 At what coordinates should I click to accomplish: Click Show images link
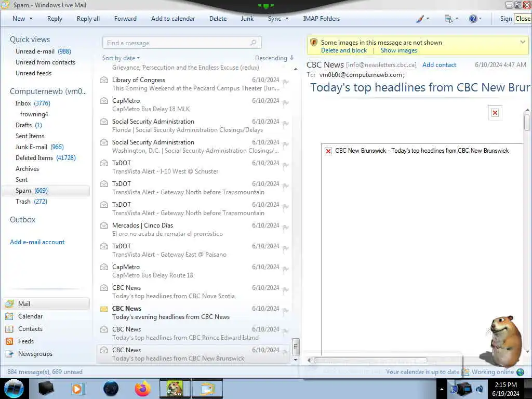[398, 50]
